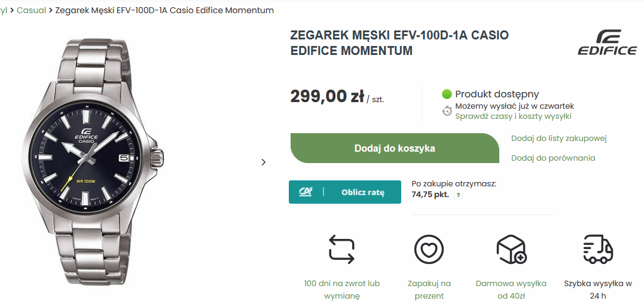Open the 100 dni na zwrot link
644x307 pixels.
pos(342,289)
